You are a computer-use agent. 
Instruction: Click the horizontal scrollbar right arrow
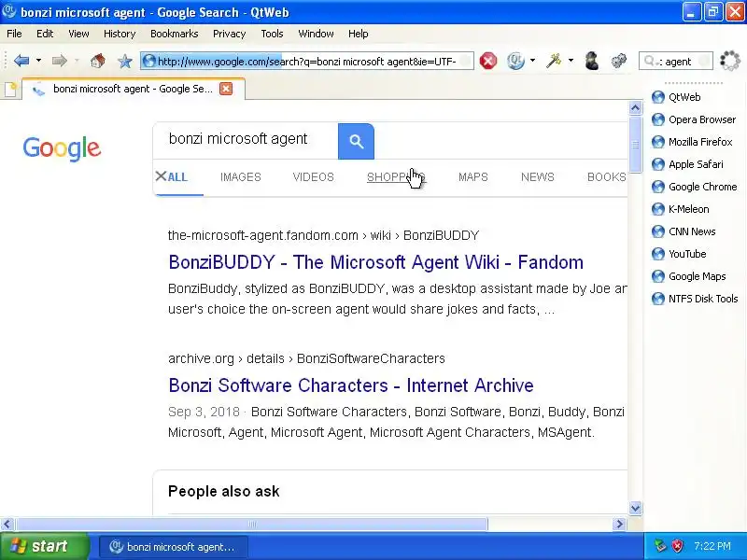pyautogui.click(x=619, y=525)
